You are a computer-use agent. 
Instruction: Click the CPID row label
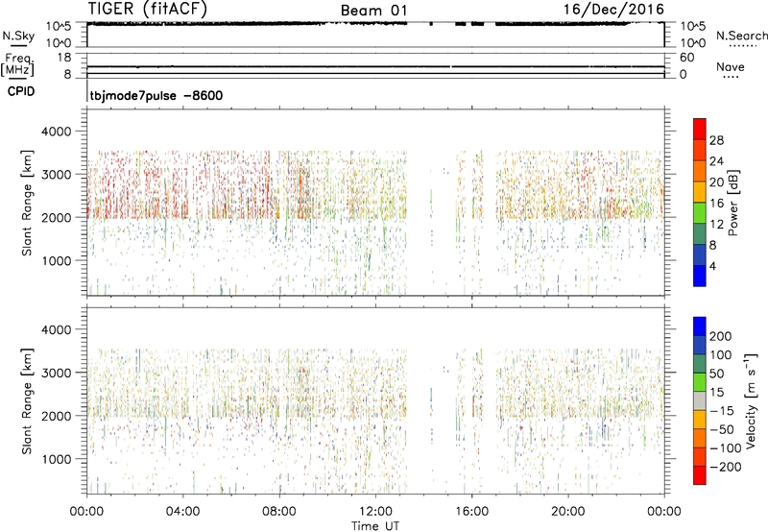21,91
